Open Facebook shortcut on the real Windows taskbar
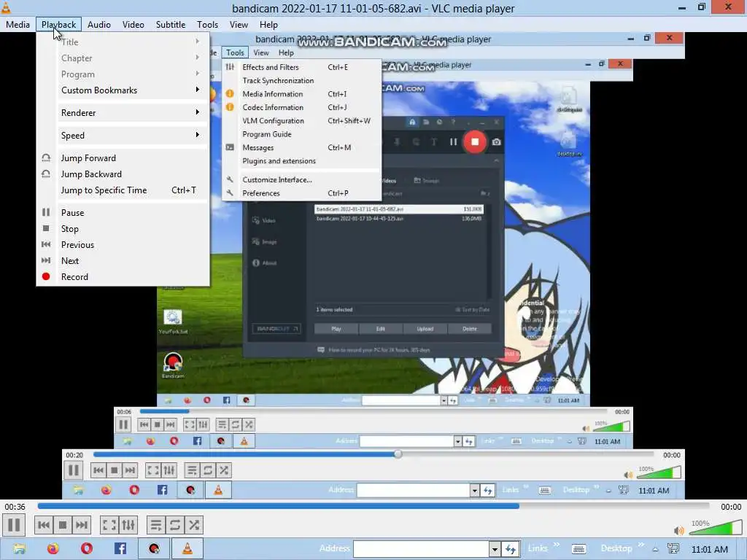 tap(120, 548)
